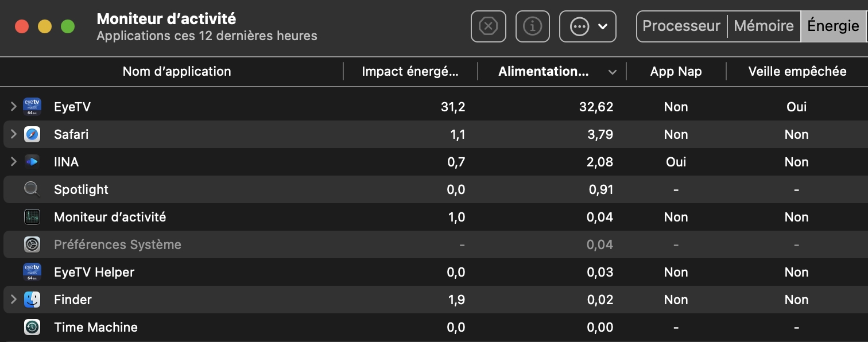
Task: Click the Spotlight magnifying glass icon
Action: [x=32, y=189]
